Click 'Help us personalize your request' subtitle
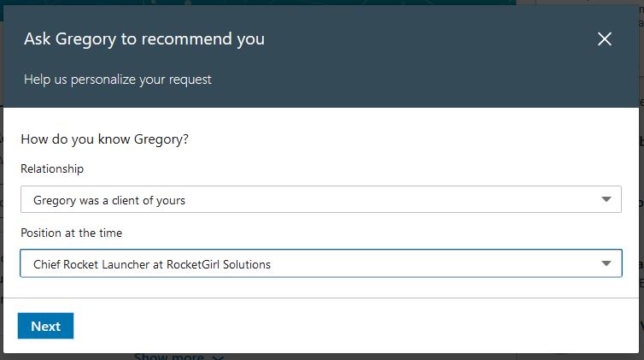 (x=118, y=80)
